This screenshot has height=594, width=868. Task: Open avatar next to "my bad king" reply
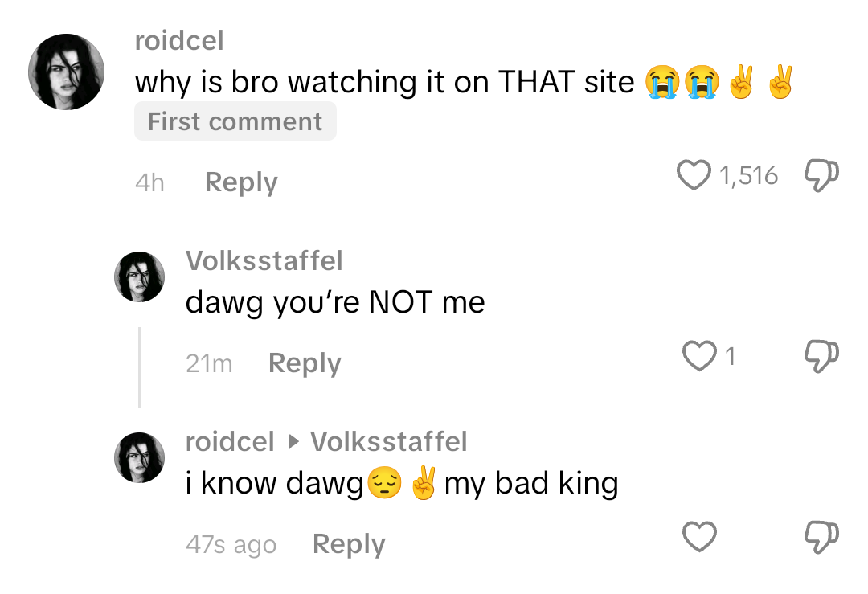[x=139, y=457]
